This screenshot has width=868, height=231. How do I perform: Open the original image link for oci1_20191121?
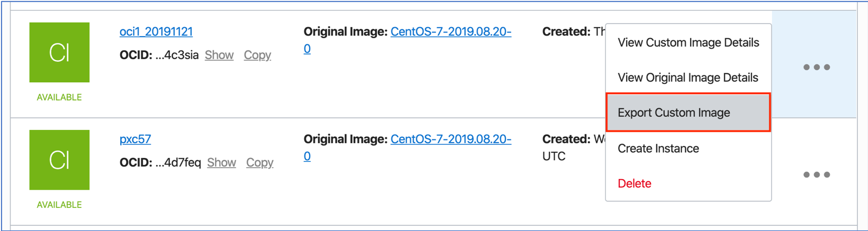point(451,32)
